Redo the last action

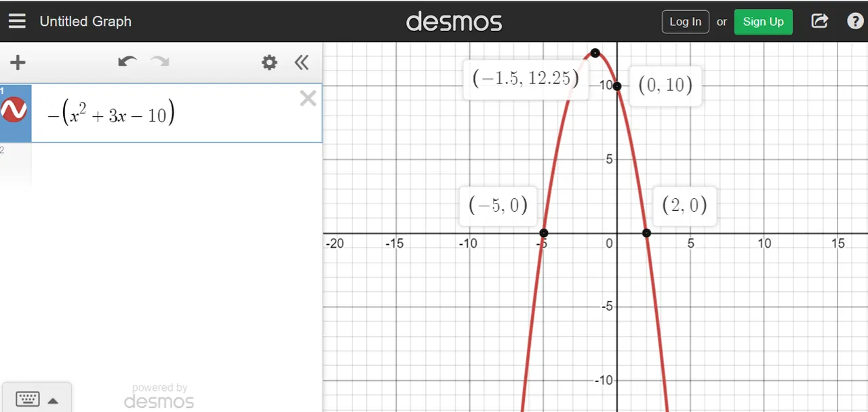tap(160, 62)
